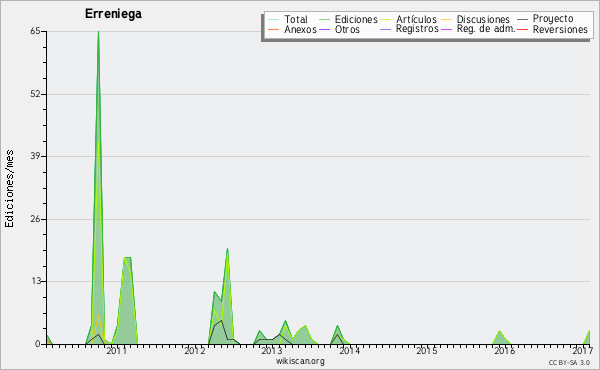
Task: Click the x-axis year 2014
Action: [349, 350]
